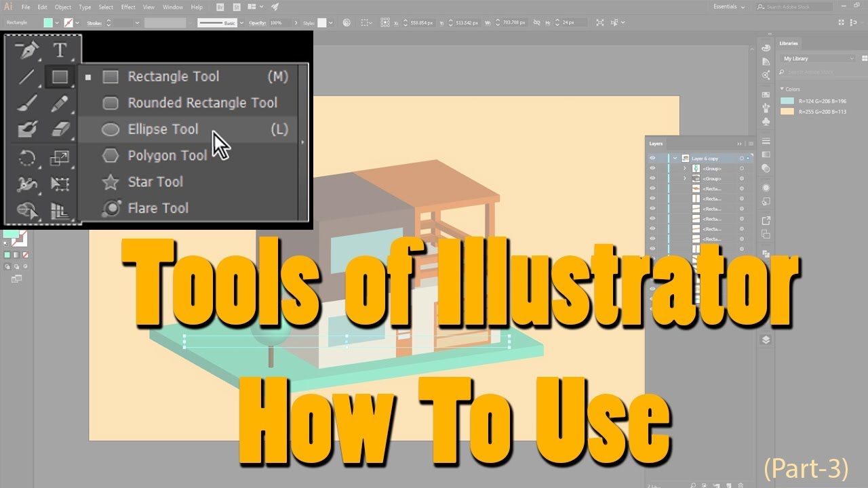Screen dimensions: 868x488
Task: Open the Stroke panel icon in the dock
Action: pos(766,141)
